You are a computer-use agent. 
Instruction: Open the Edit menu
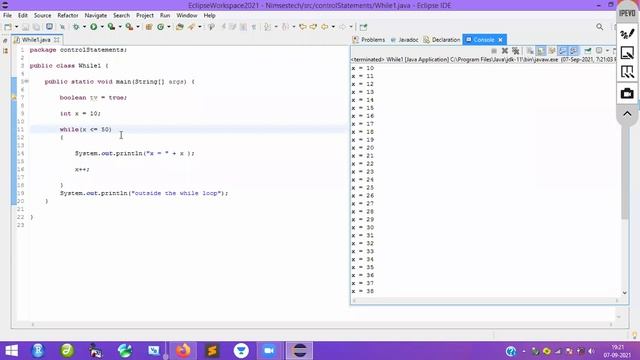coord(23,16)
